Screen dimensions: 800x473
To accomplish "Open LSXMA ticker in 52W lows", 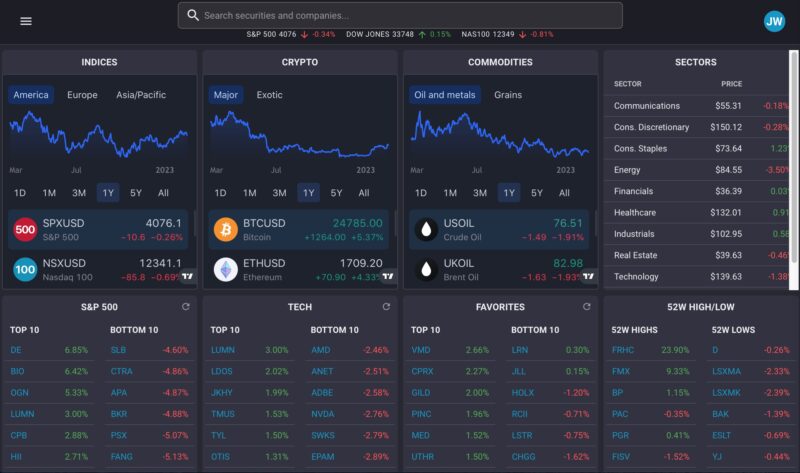I will pos(727,371).
